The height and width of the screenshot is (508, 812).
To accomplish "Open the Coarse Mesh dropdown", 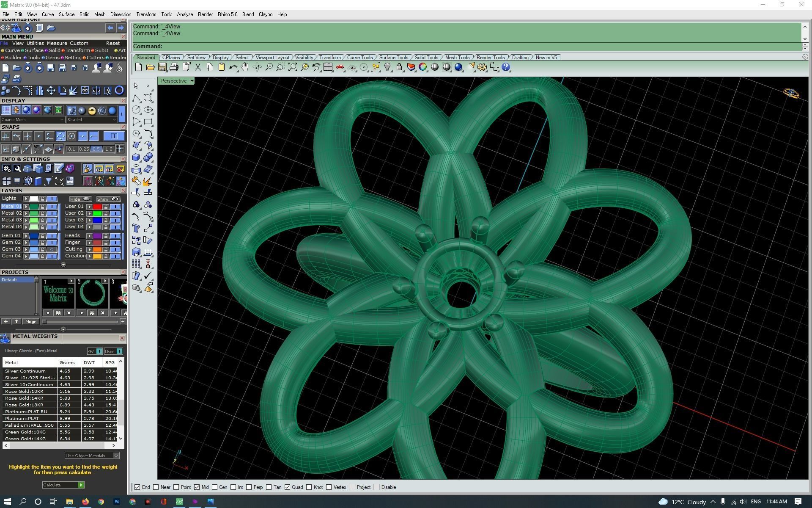I will 33,120.
